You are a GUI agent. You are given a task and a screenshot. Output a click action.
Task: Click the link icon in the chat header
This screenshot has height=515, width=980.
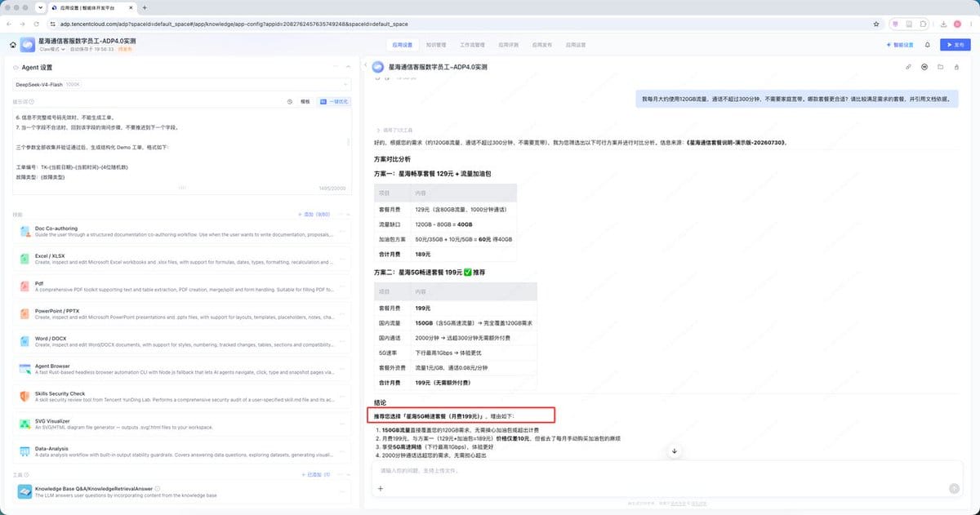coord(909,67)
